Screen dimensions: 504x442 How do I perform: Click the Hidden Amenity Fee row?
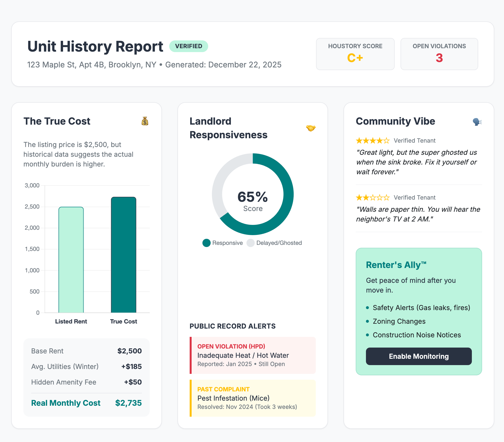click(86, 382)
